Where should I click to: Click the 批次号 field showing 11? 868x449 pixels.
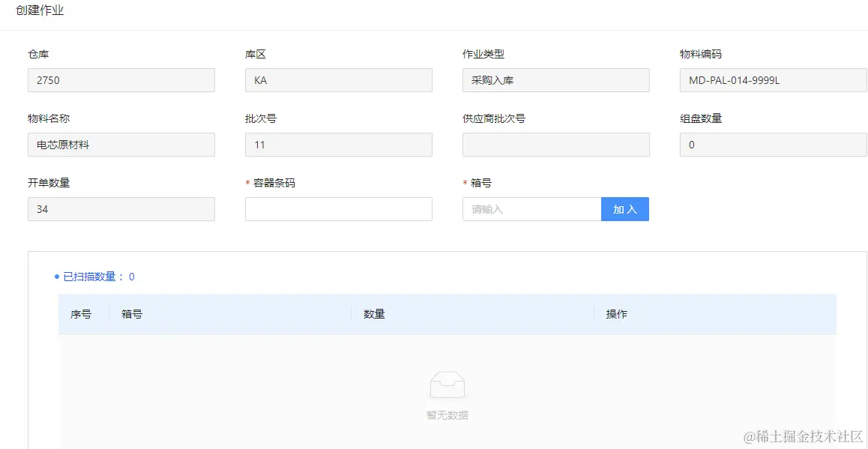(339, 145)
